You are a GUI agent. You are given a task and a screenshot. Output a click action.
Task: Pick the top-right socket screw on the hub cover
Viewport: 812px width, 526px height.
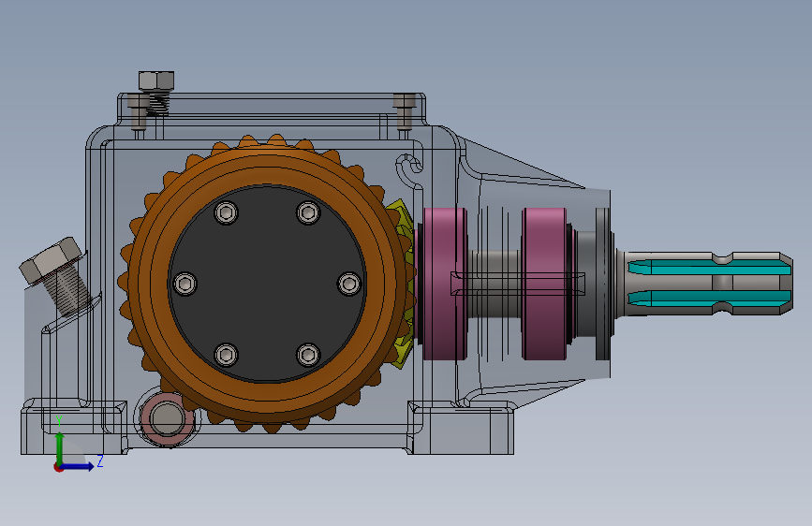308,212
